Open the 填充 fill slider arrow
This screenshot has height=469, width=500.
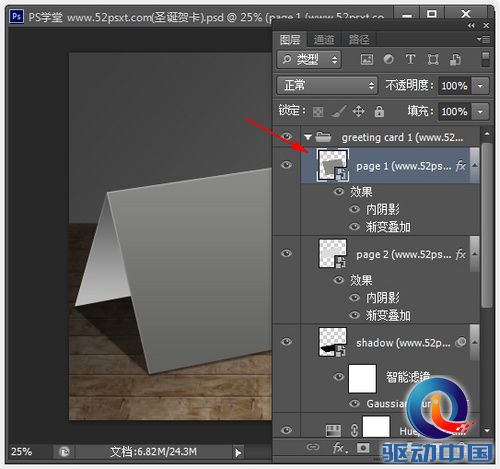480,111
